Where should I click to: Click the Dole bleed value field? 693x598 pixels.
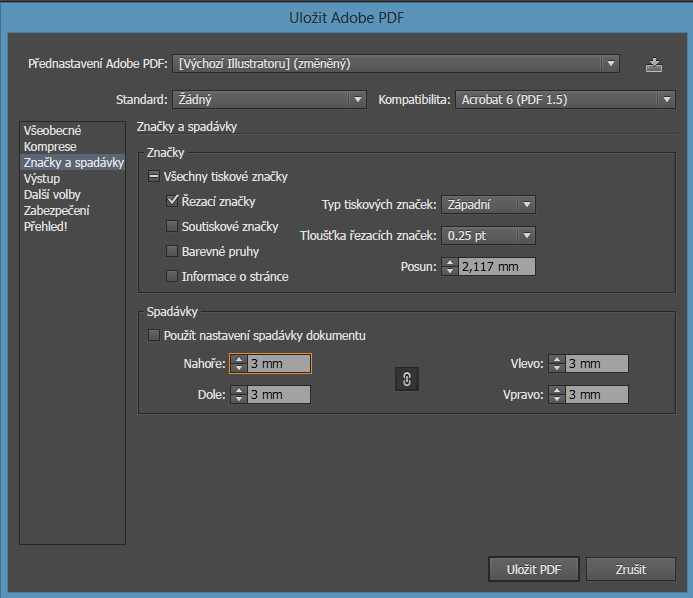coord(279,395)
